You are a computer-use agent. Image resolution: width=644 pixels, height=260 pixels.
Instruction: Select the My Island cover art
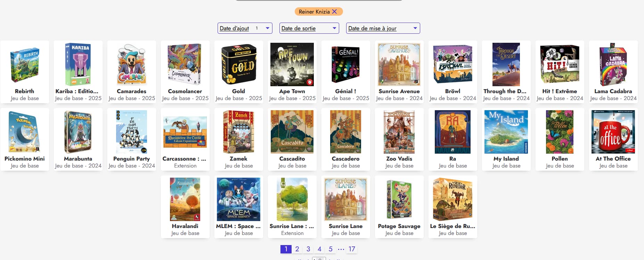(506, 132)
